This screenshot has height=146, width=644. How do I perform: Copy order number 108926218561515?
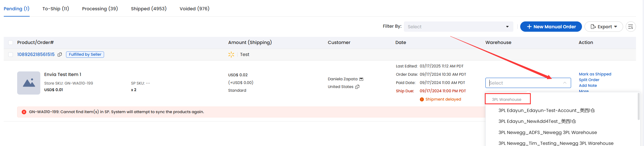click(60, 55)
